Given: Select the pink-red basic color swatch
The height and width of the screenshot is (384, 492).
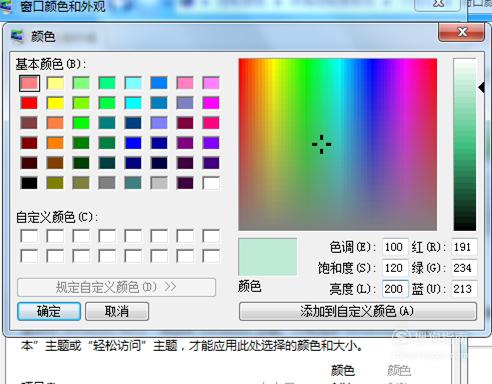Looking at the screenshot, I should click(x=29, y=83).
